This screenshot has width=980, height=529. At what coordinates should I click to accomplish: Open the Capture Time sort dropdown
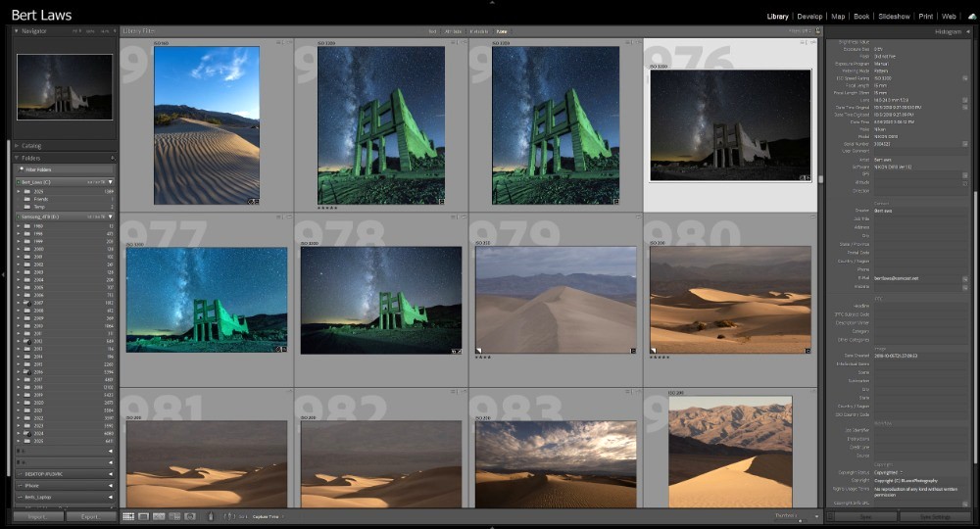point(267,516)
